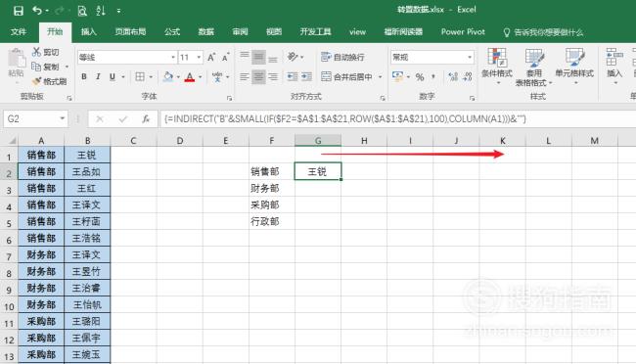The width and height of the screenshot is (636, 364).
Task: Open Format as Table (套用表格格式)
Action: point(534,67)
